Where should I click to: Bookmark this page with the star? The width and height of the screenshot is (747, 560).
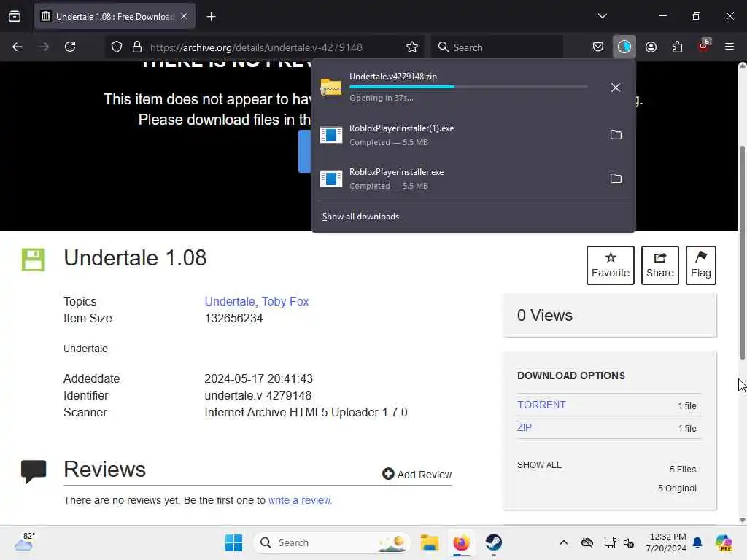(412, 47)
